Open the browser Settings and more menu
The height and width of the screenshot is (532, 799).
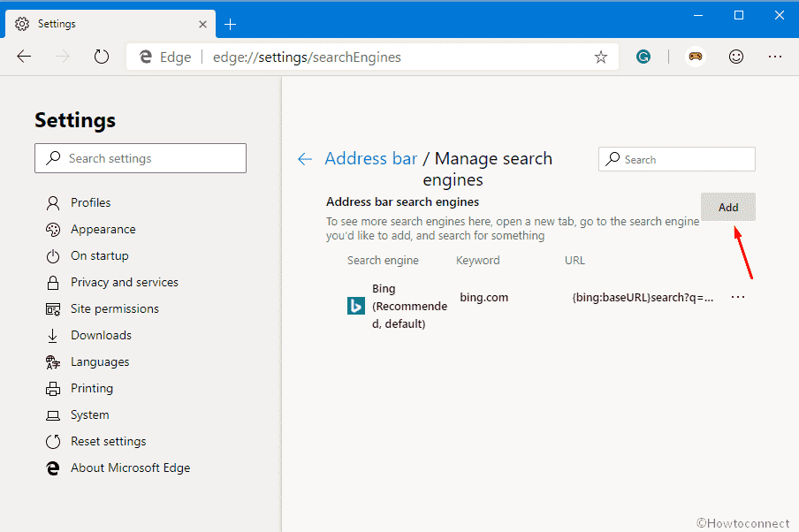click(775, 57)
